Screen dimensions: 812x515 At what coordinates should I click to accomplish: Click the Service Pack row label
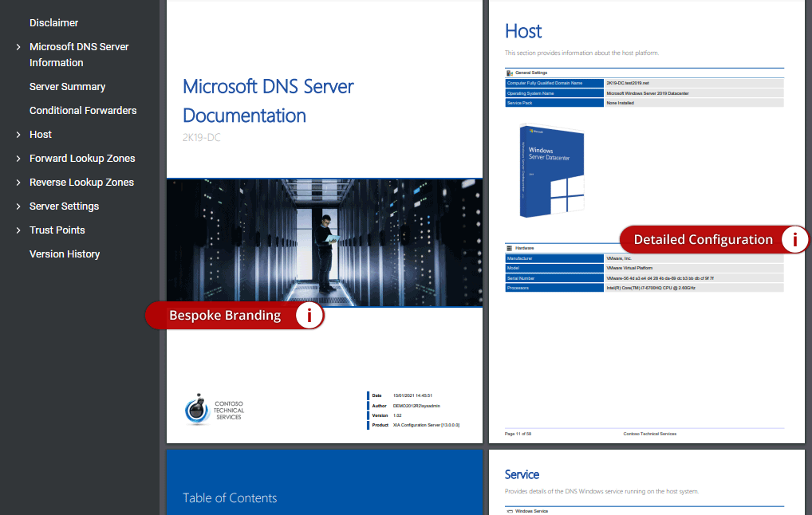[x=554, y=103]
